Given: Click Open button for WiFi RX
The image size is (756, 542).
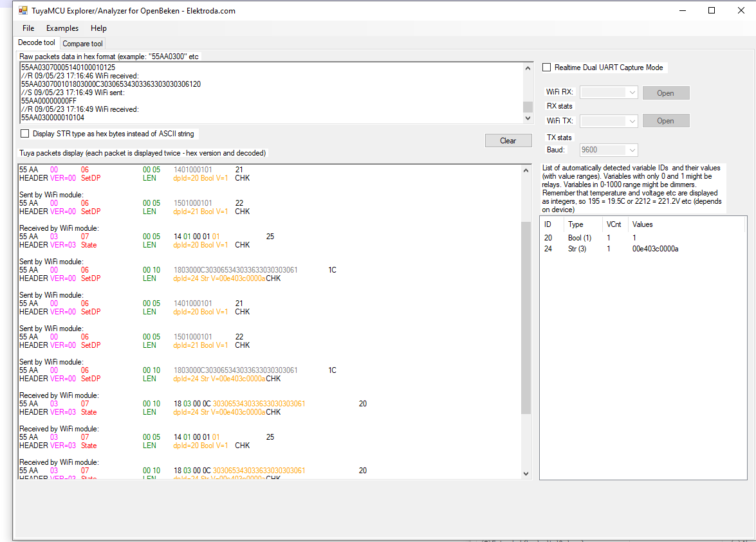Looking at the screenshot, I should pyautogui.click(x=666, y=93).
